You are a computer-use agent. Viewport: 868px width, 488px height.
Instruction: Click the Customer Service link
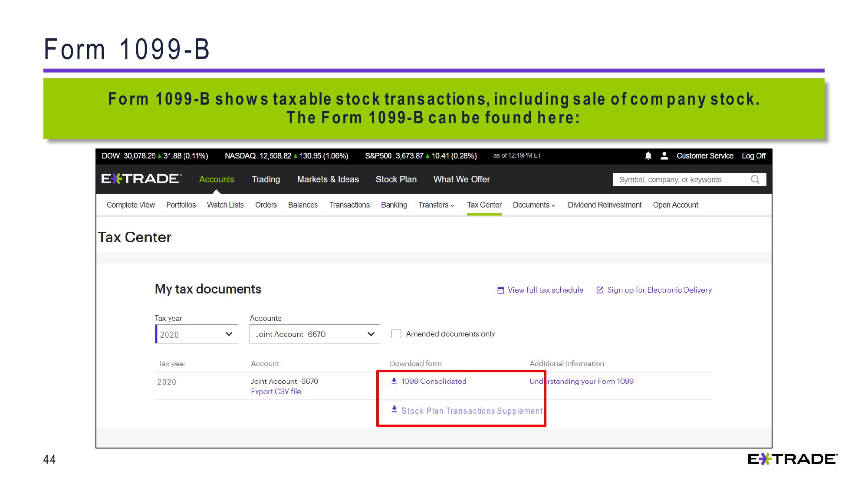[705, 156]
